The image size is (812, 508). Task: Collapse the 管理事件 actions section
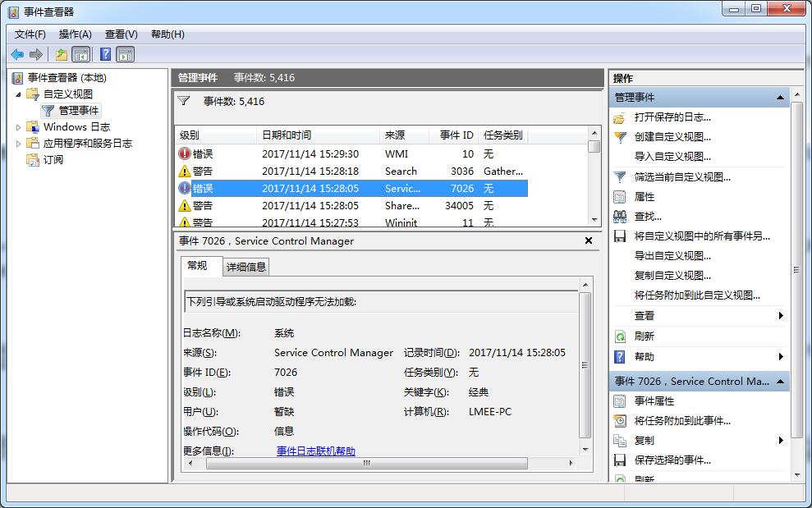(780, 98)
